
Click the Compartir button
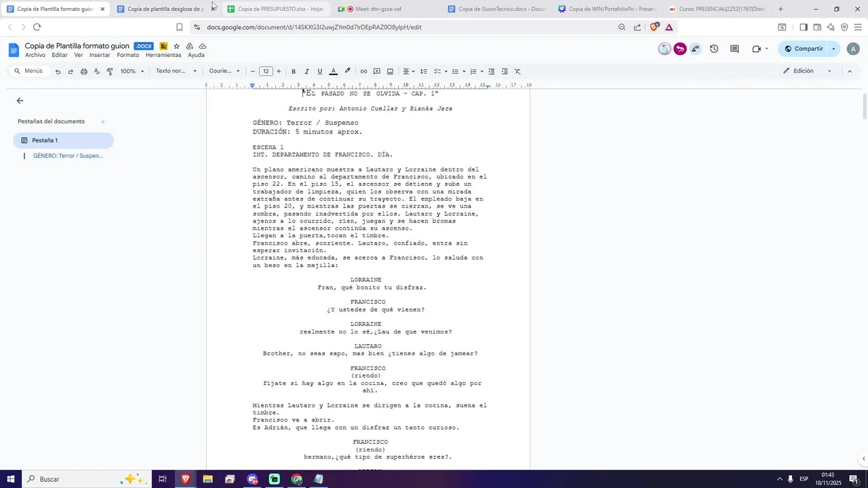click(x=804, y=49)
